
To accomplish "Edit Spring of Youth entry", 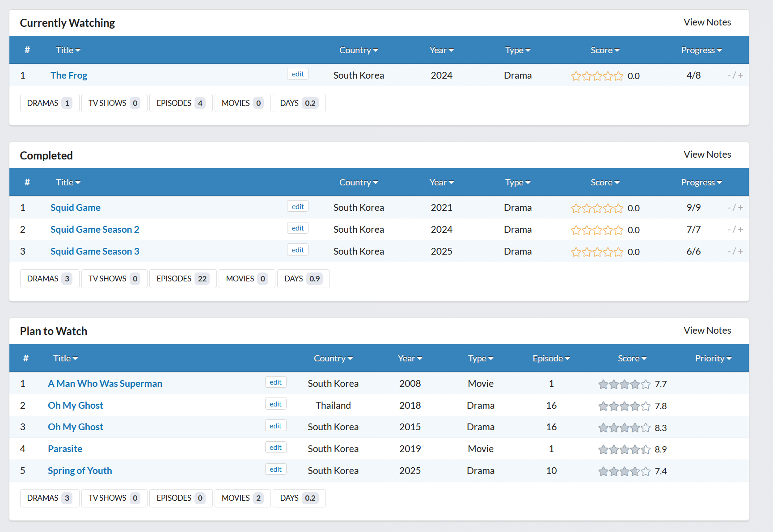I will 276,469.
